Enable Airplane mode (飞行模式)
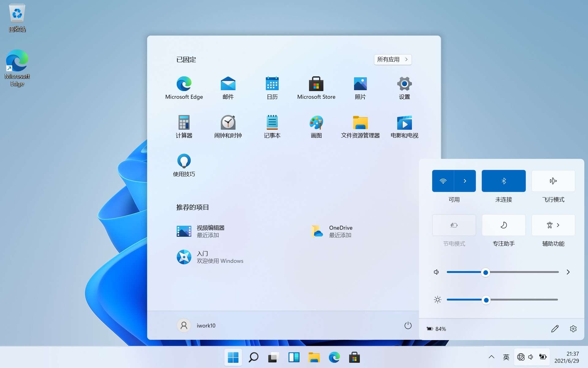 coord(553,181)
